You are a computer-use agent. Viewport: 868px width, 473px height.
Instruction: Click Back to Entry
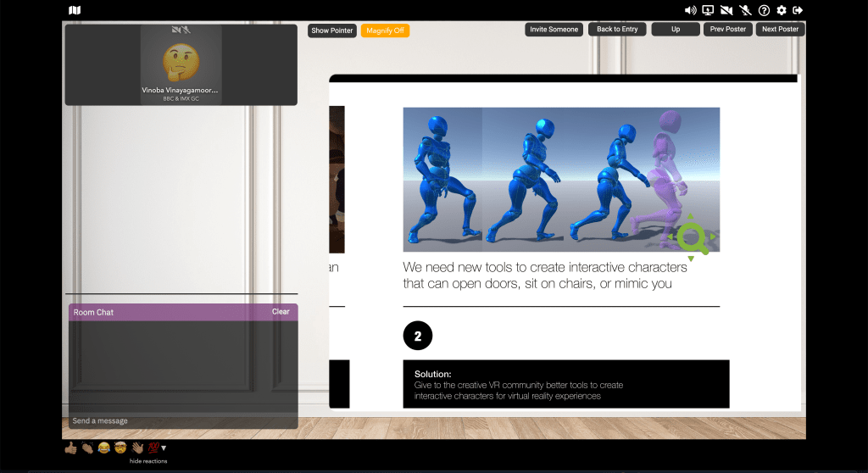point(617,30)
